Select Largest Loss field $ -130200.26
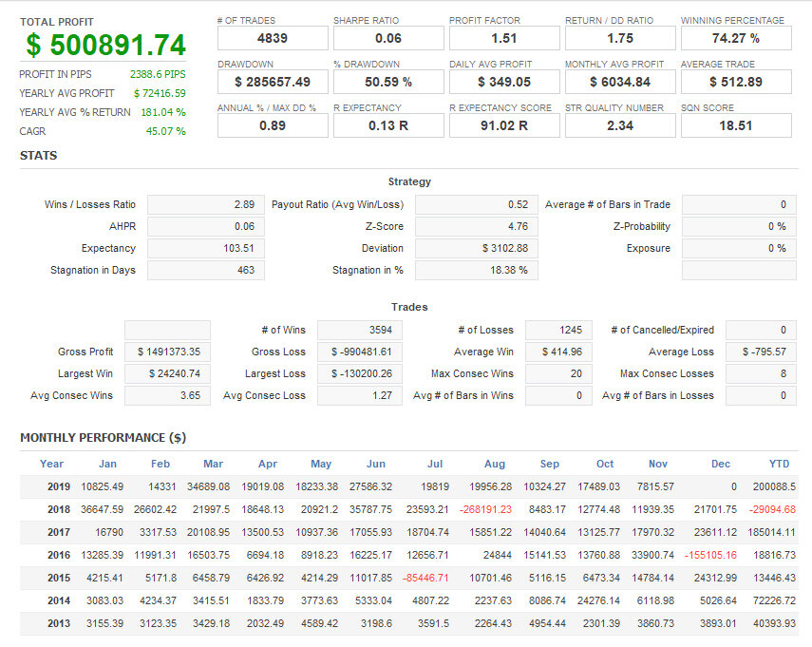 [x=360, y=373]
